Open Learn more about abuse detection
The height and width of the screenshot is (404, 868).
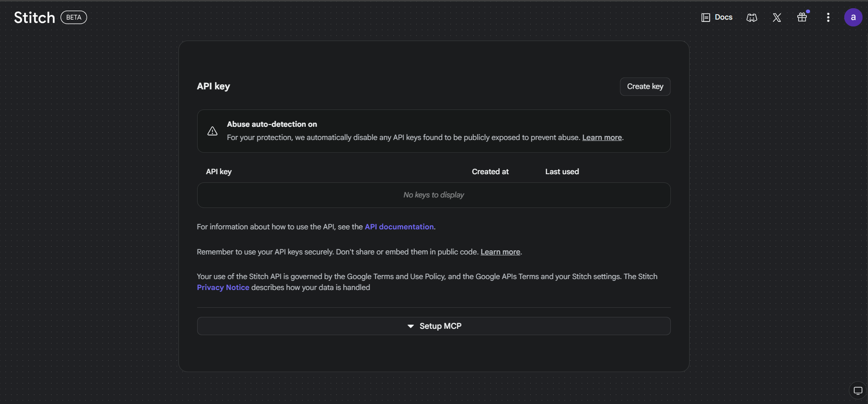click(602, 137)
